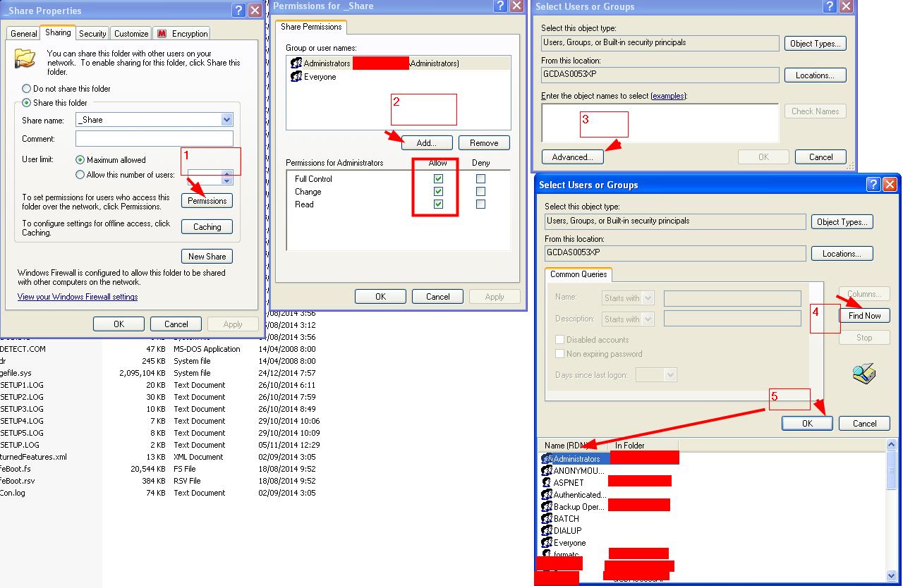Click the 'In Folder' column header

tap(643, 446)
